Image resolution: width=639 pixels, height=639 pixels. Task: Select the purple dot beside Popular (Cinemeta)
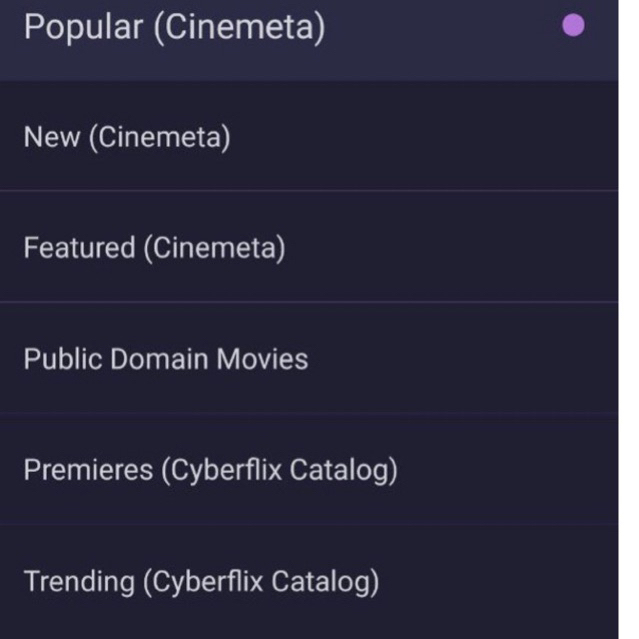pos(573,26)
